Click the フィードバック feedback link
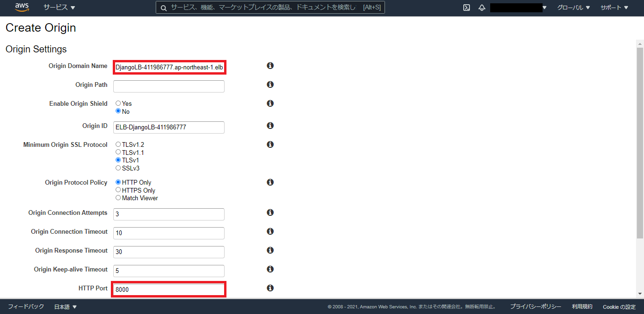 point(26,307)
